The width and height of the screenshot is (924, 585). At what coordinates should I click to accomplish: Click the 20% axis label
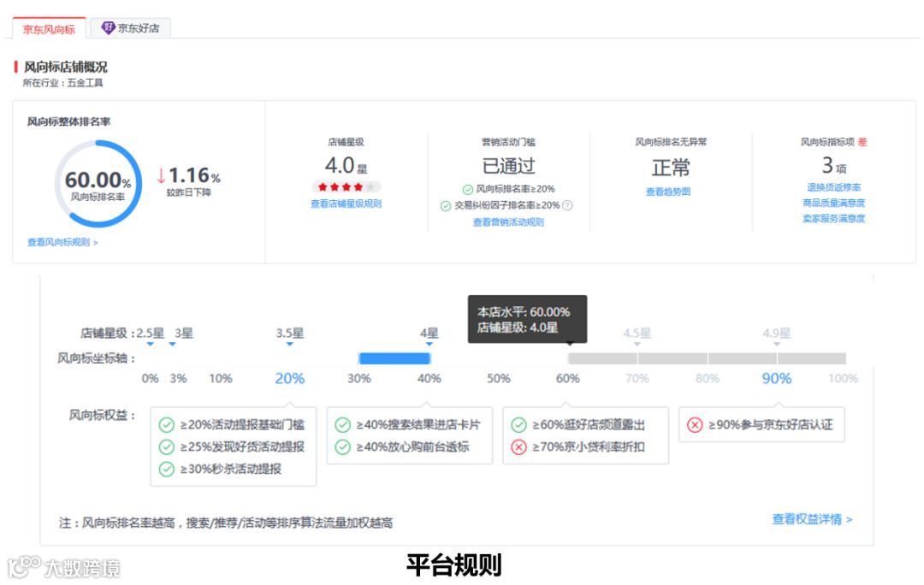tap(290, 378)
